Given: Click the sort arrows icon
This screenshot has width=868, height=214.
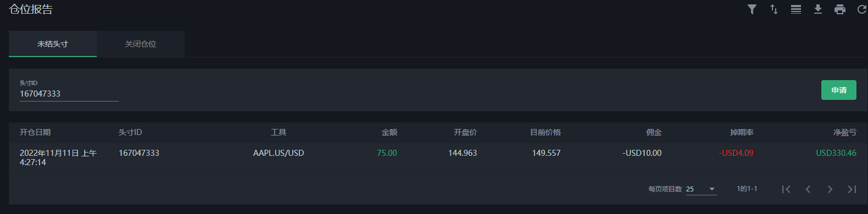Looking at the screenshot, I should (x=774, y=9).
